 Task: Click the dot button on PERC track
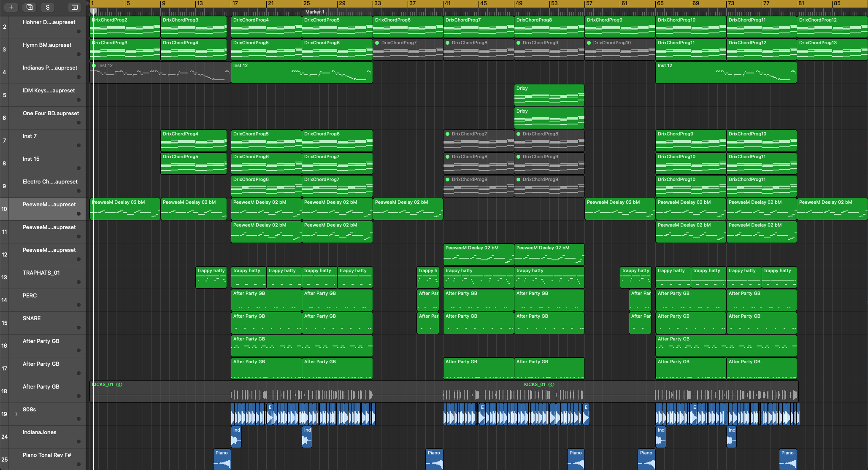[x=78, y=305]
